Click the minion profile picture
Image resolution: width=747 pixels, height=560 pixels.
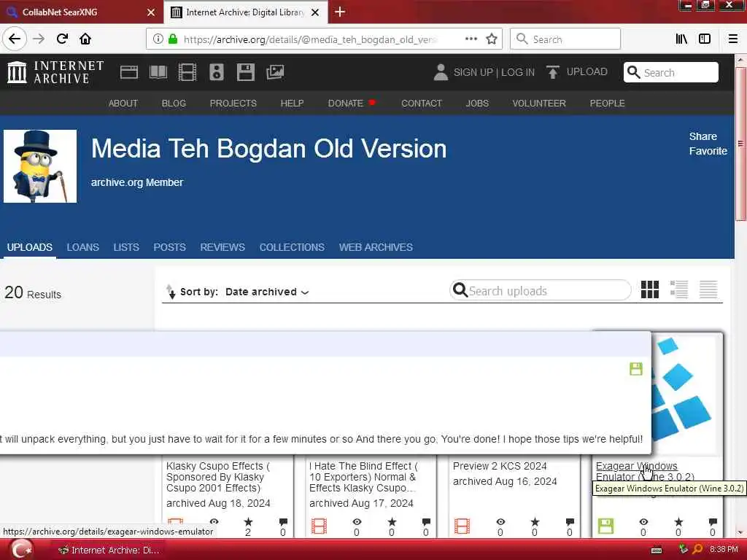[40, 166]
